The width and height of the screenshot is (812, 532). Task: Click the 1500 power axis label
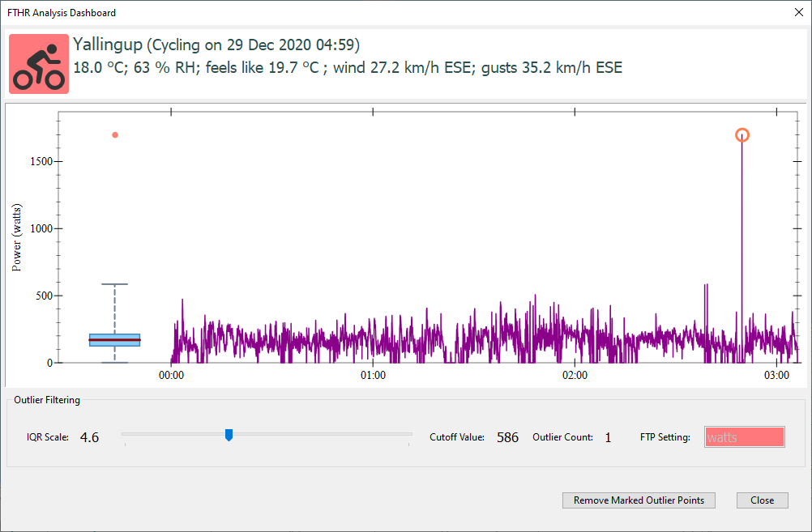[x=41, y=161]
